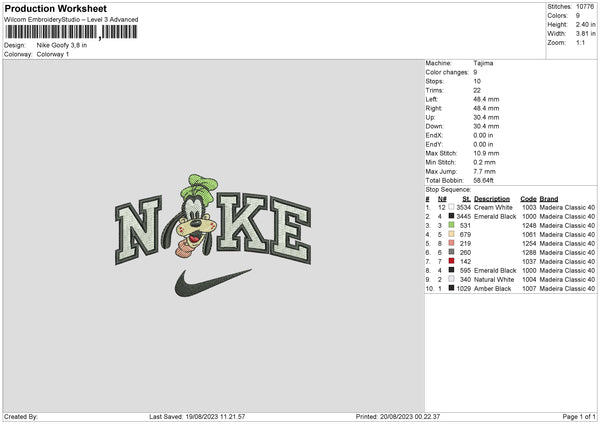
Task: Click the Stops label in machine details
Action: [435, 81]
